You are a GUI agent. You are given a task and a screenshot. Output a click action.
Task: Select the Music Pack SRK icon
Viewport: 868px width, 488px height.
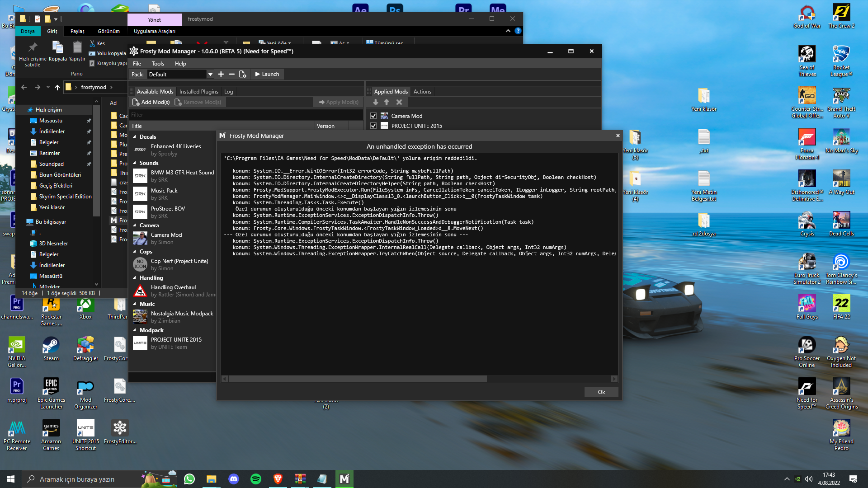(140, 194)
